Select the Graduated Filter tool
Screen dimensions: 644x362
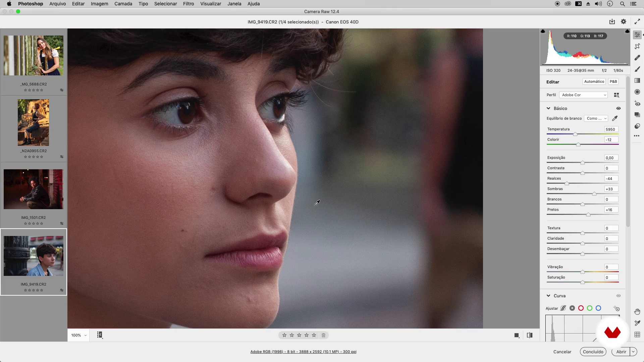(637, 80)
